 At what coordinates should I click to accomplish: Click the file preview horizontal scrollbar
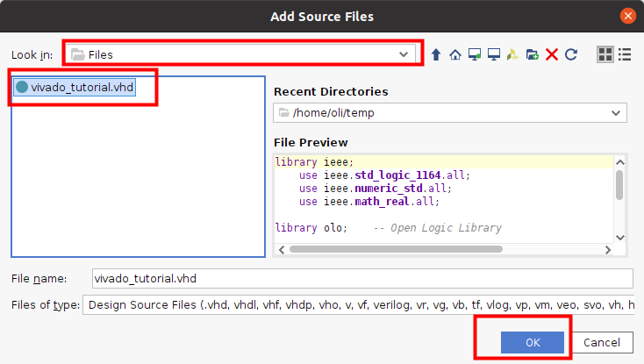tap(396, 249)
